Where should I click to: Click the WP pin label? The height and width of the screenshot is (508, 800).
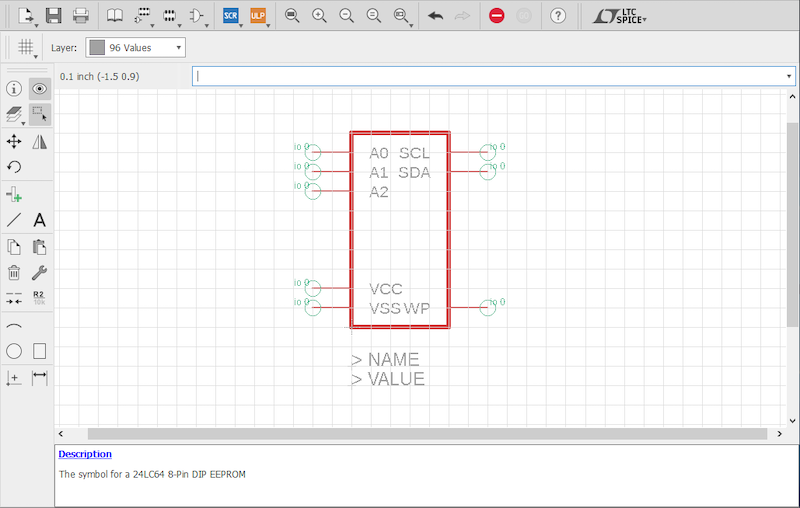417,309
